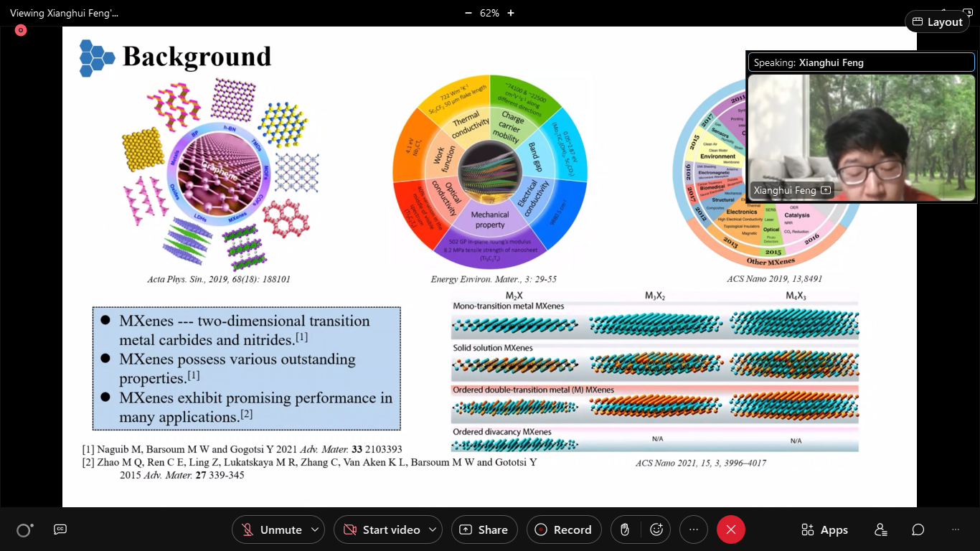Click the Naguib M, Barsoum reference line
Screen dimensions: 980x551
[x=242, y=449]
